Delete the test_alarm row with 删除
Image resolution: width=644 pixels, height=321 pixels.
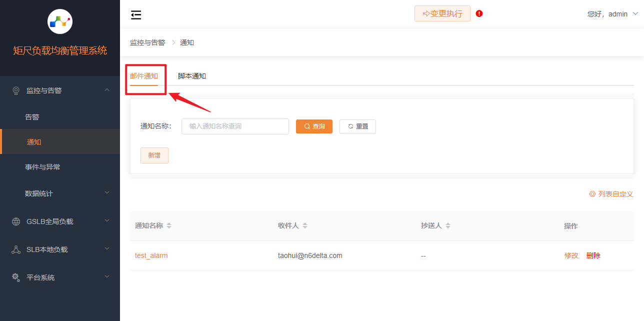(593, 255)
